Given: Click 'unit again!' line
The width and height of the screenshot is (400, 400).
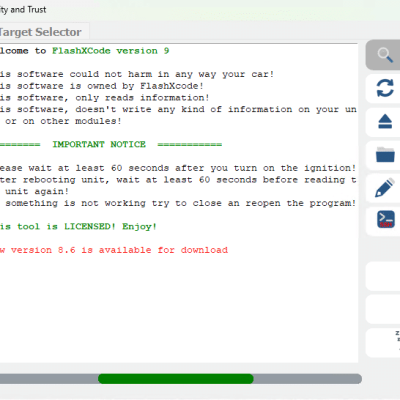Looking at the screenshot, I should coord(37,191).
